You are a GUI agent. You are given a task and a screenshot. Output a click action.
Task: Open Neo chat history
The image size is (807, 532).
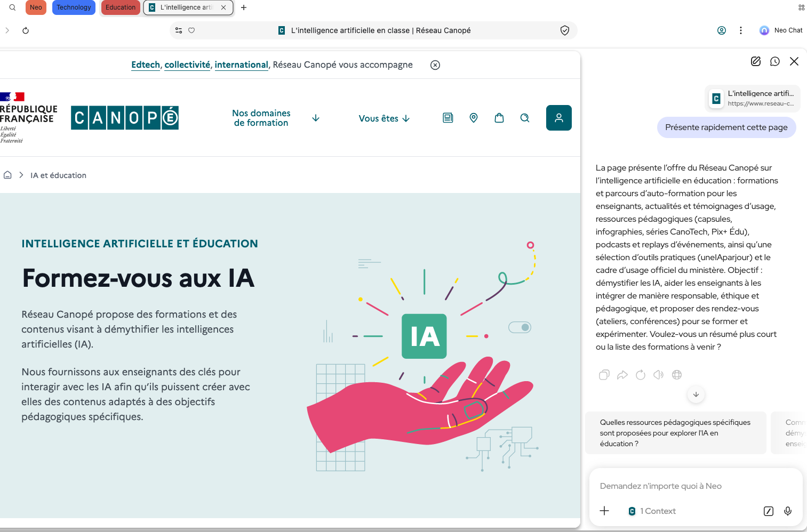(775, 61)
